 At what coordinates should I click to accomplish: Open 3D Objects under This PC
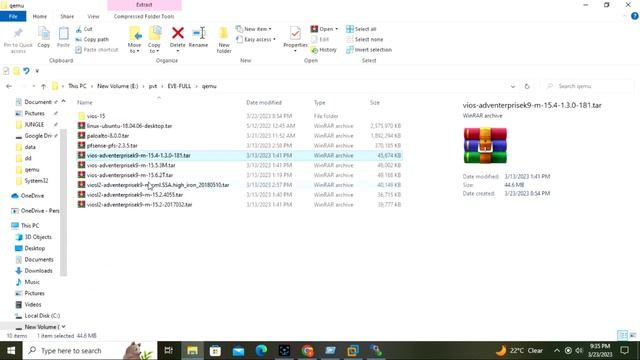(38, 237)
